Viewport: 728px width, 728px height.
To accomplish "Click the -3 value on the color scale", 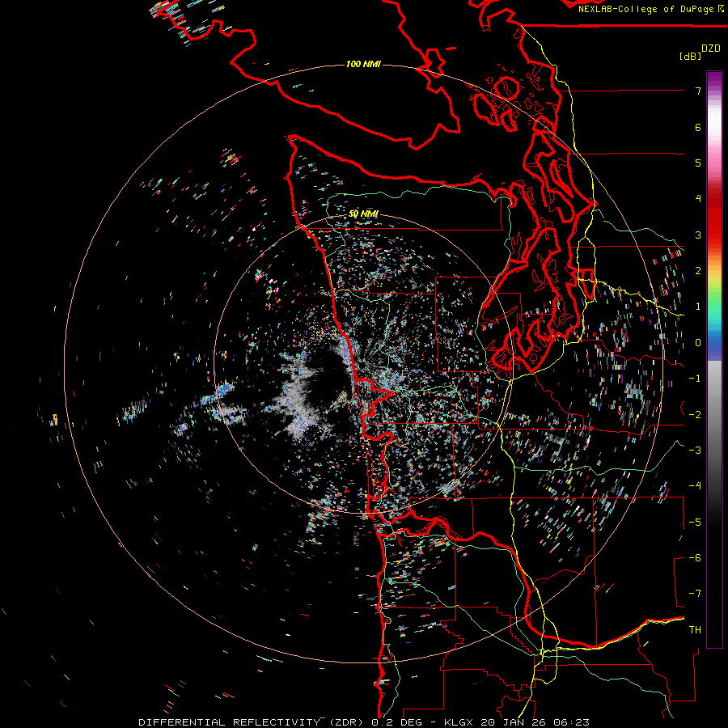I will coord(695,451).
